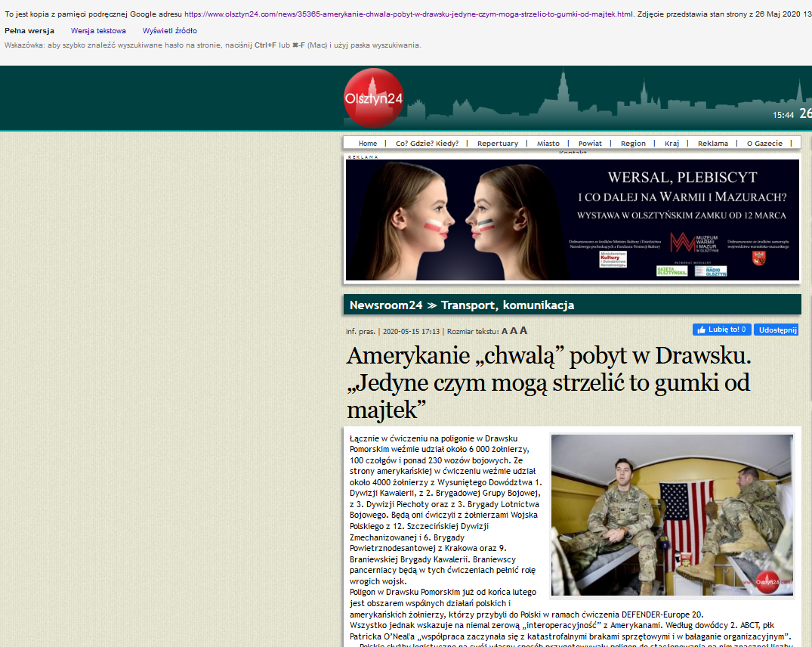The height and width of the screenshot is (647, 812).
Task: Click the Facebook Lubię to! button
Action: click(721, 330)
